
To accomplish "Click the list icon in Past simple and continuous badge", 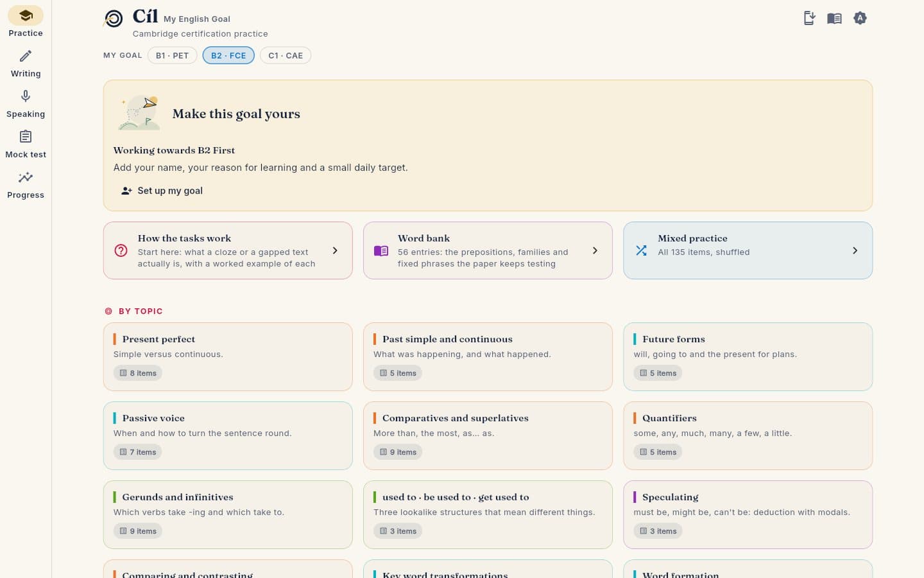I will click(x=383, y=373).
